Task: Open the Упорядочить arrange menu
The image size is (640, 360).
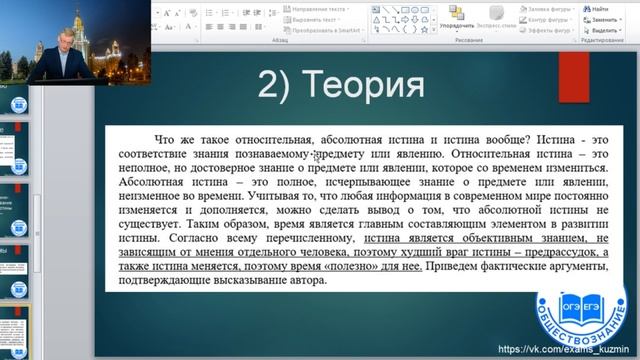Action: 457,18
